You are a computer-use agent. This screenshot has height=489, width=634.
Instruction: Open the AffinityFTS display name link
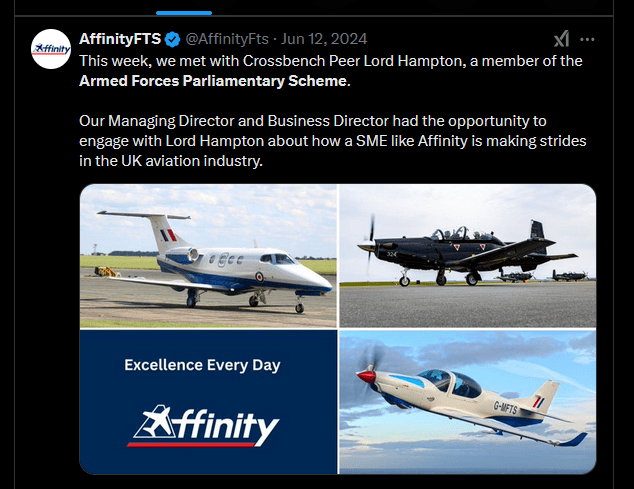pos(120,40)
